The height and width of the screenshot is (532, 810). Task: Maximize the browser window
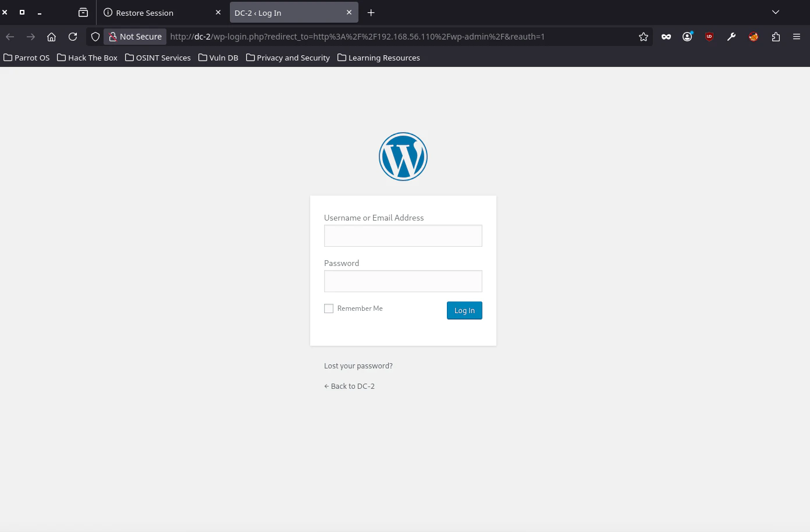click(22, 12)
